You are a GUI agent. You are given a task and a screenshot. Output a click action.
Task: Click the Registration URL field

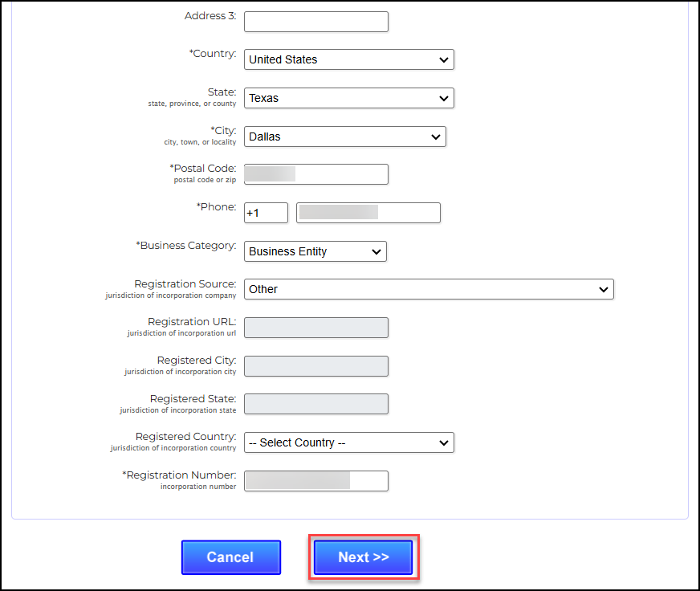click(315, 328)
